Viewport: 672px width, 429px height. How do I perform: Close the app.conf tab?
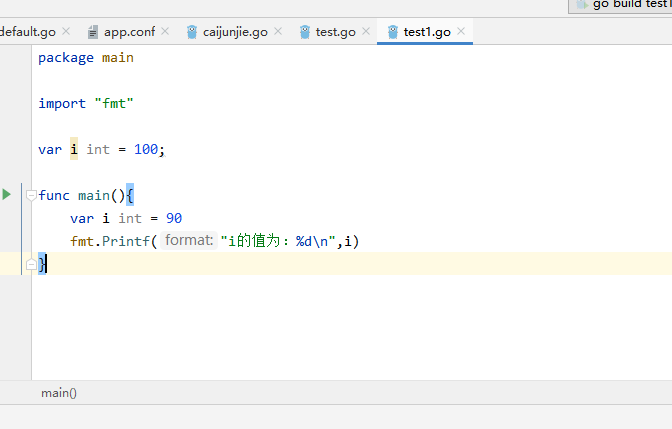(165, 31)
